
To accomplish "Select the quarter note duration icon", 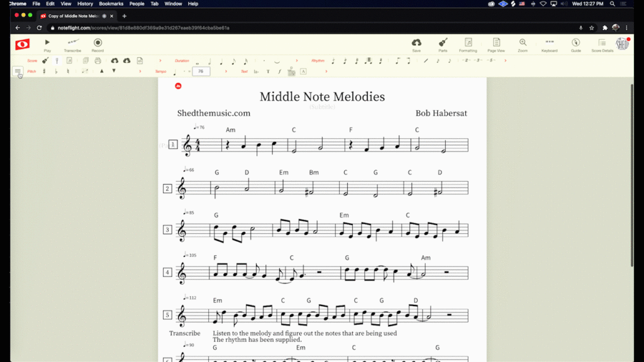I will tap(222, 61).
